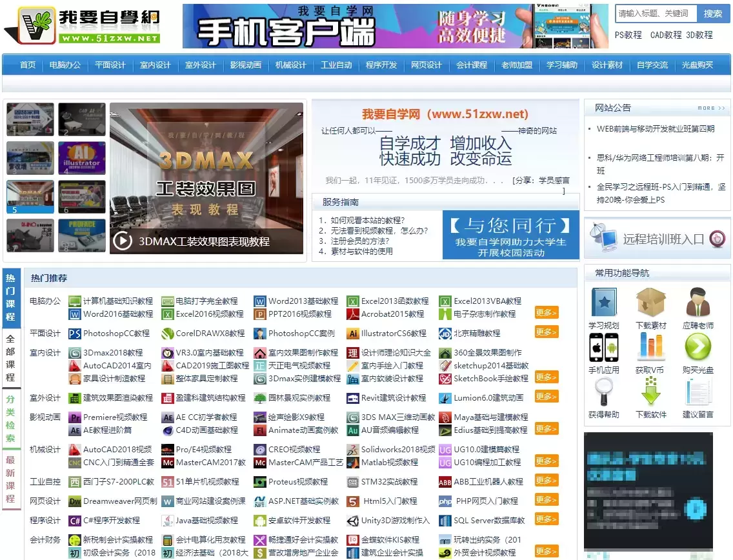Show MORE site announcements in 网站公告
Viewport: 733px width, 560px height.
(711, 108)
